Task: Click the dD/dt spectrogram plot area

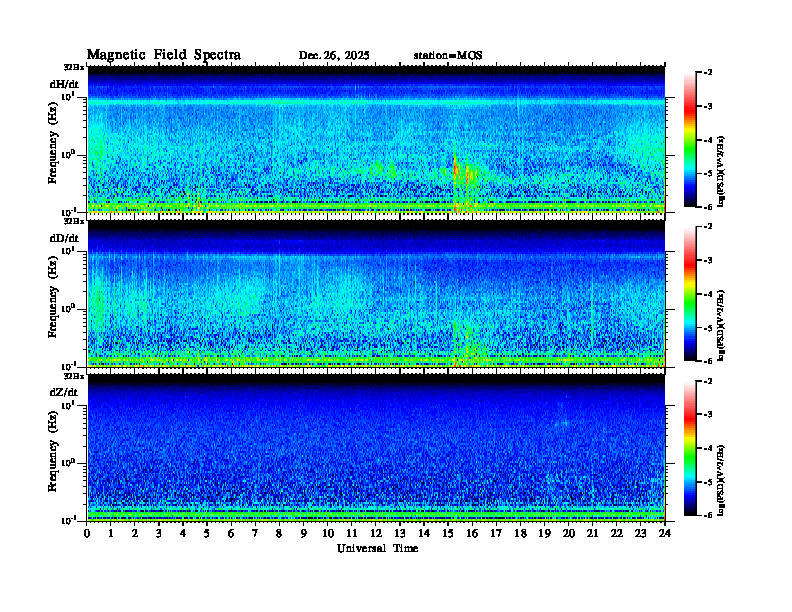Action: click(376, 294)
